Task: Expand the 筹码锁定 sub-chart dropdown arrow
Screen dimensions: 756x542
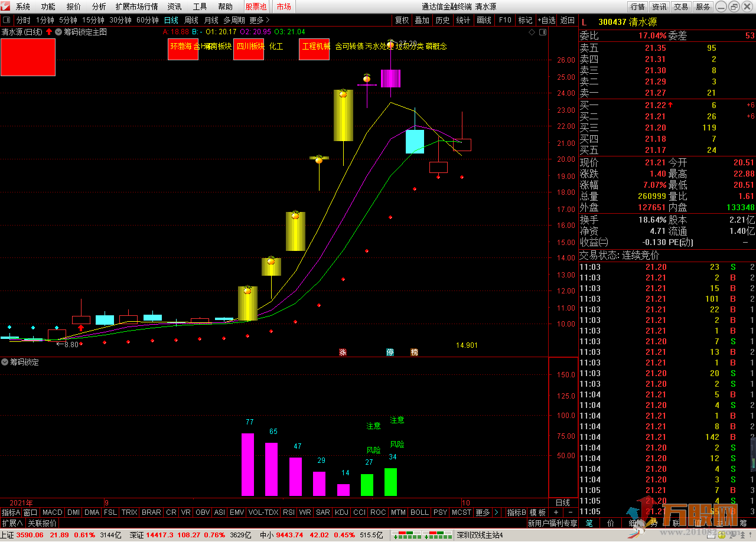Action: (5, 362)
